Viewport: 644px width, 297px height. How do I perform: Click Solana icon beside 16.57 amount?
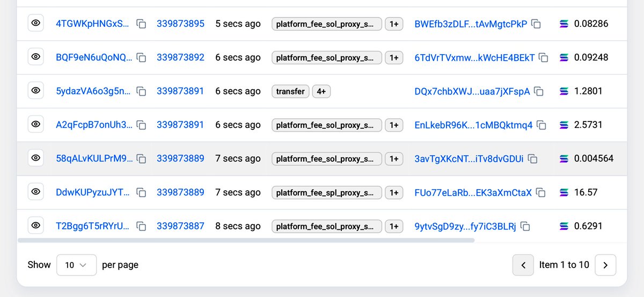click(x=563, y=192)
